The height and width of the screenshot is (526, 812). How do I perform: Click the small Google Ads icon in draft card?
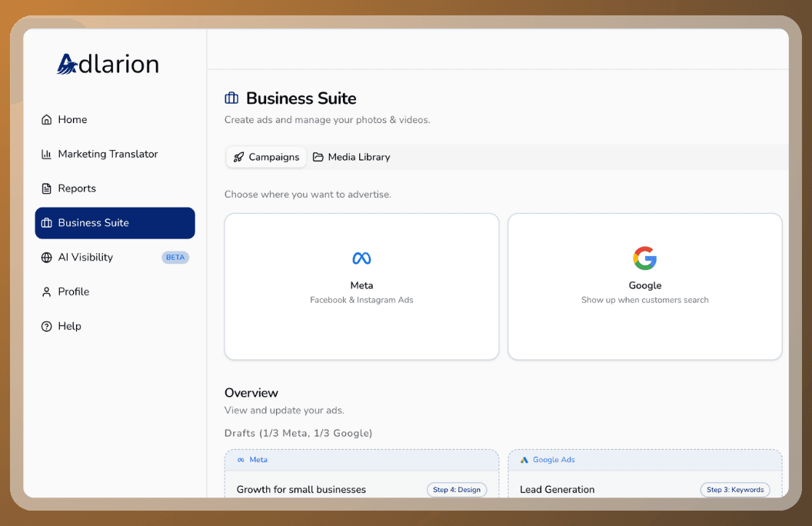[x=524, y=460]
